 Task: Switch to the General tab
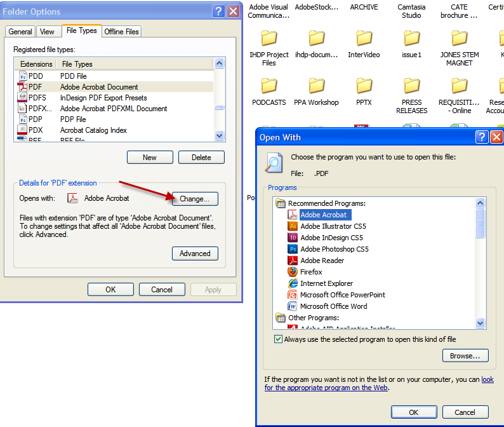tap(20, 32)
